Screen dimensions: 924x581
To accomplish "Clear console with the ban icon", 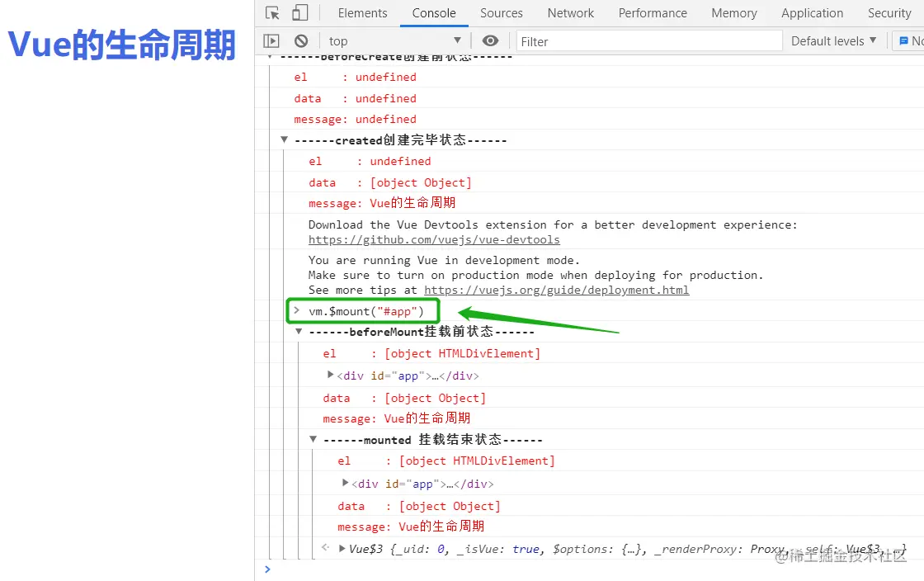I will pos(301,40).
